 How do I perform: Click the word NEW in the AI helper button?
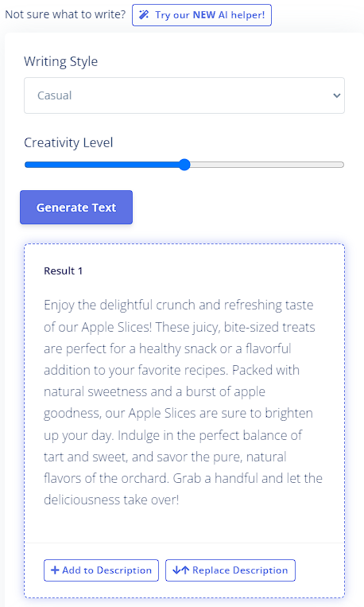[x=204, y=15]
